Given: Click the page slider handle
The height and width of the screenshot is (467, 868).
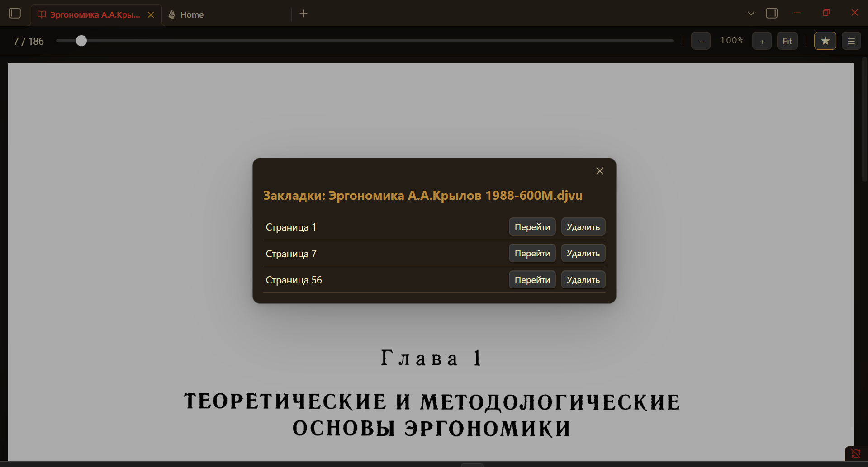Looking at the screenshot, I should [x=81, y=41].
